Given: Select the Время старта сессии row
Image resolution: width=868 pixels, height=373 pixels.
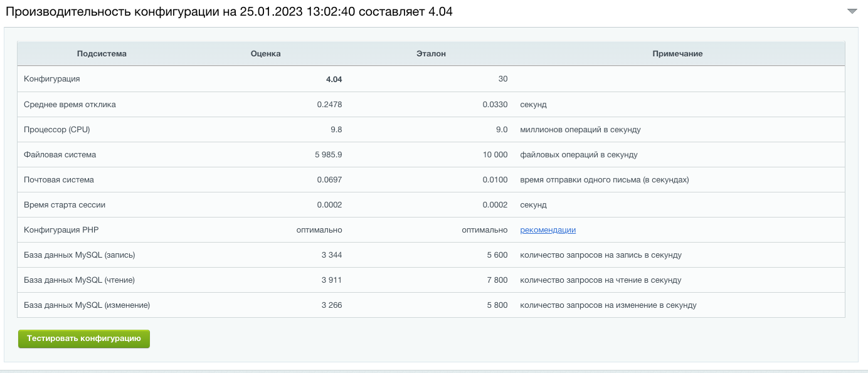Looking at the screenshot, I should (x=65, y=205).
